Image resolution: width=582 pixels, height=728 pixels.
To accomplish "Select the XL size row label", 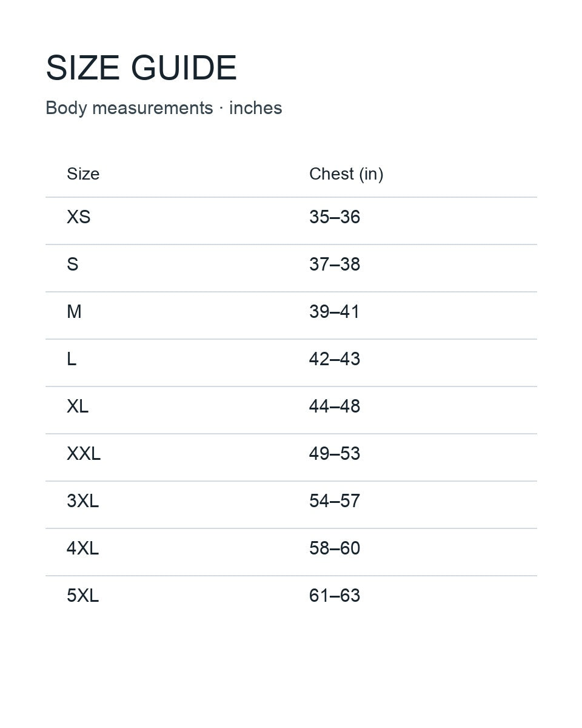I will point(78,406).
